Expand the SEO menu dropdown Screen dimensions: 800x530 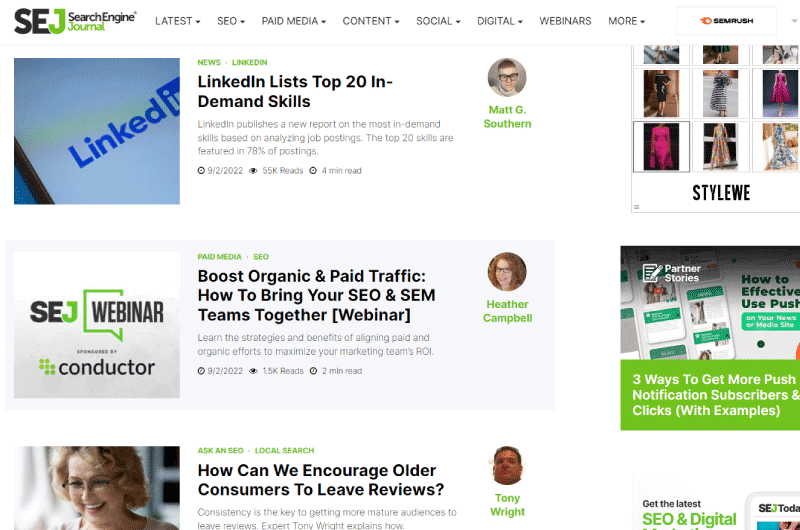click(x=231, y=21)
